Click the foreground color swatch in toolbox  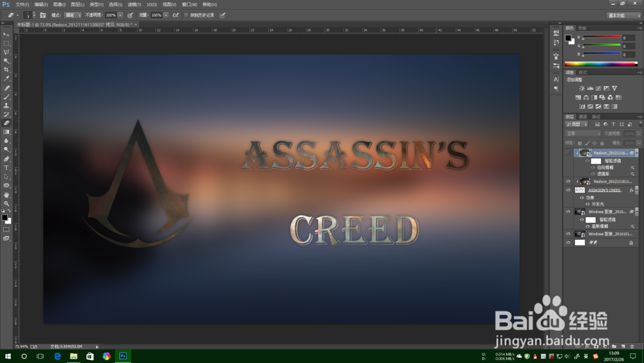pyautogui.click(x=5, y=217)
